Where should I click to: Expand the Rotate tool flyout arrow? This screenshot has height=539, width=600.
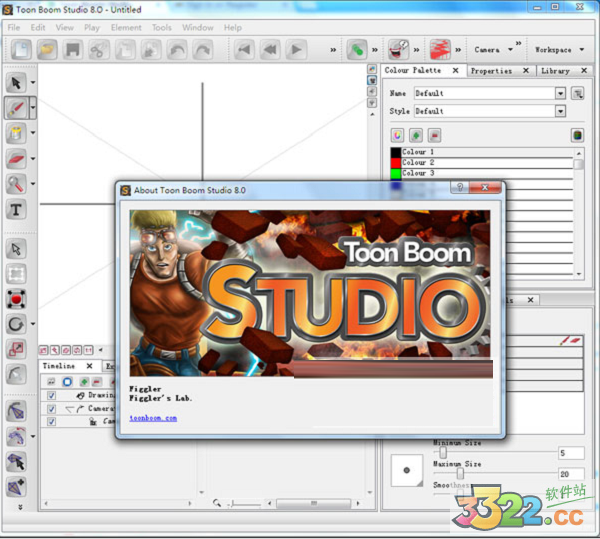pos(33,324)
